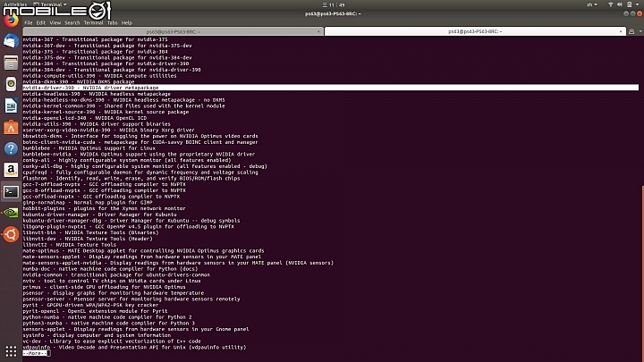
Task: Click the bumblebee-nvidia line
Action: point(139,155)
